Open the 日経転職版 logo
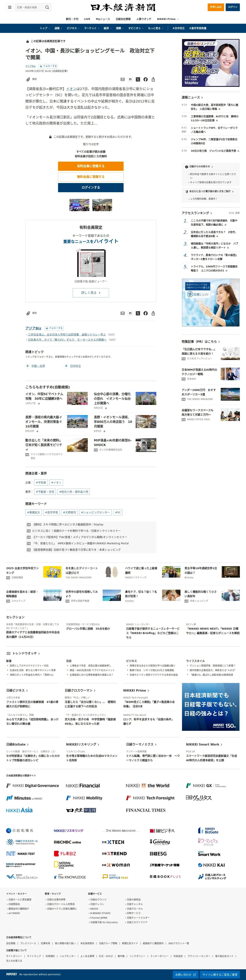This screenshot has width=246, height=980. tap(20, 830)
